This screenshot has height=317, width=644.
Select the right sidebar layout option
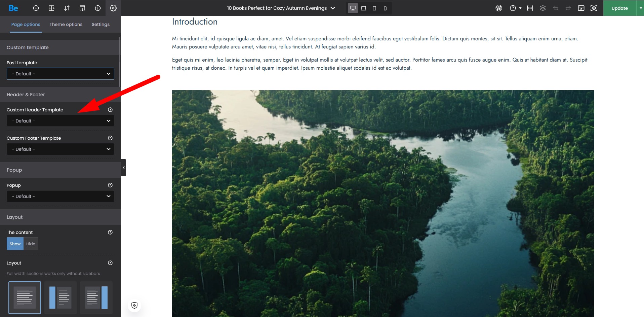[x=96, y=297]
